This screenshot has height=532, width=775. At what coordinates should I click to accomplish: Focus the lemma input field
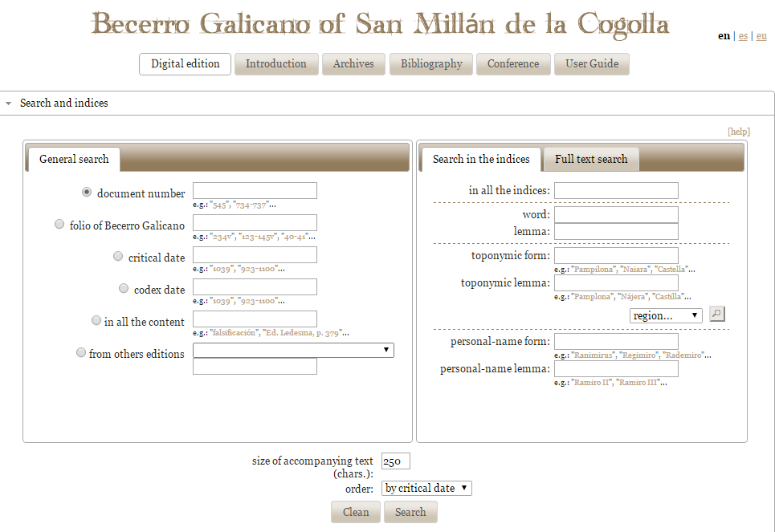(x=616, y=231)
